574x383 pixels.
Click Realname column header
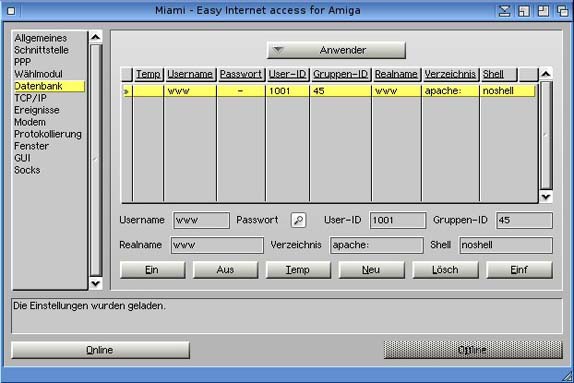(x=396, y=74)
